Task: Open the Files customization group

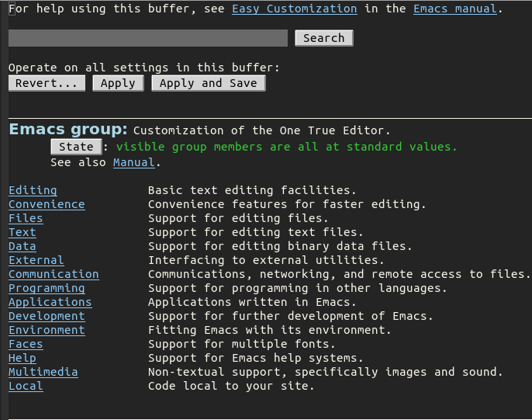Action: point(26,218)
